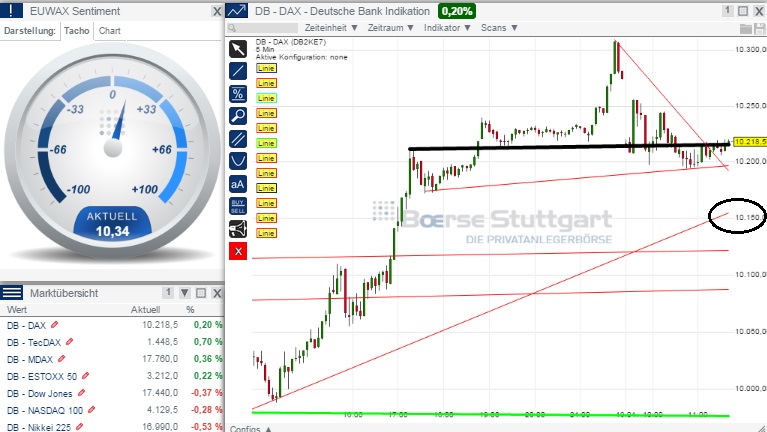This screenshot has width=767, height=432.
Task: Click the 1 badge in Marktübersicht header
Action: point(168,293)
